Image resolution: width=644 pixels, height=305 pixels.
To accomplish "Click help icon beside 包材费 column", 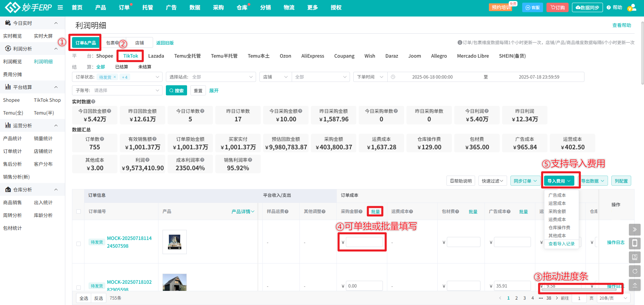I will (457, 211).
